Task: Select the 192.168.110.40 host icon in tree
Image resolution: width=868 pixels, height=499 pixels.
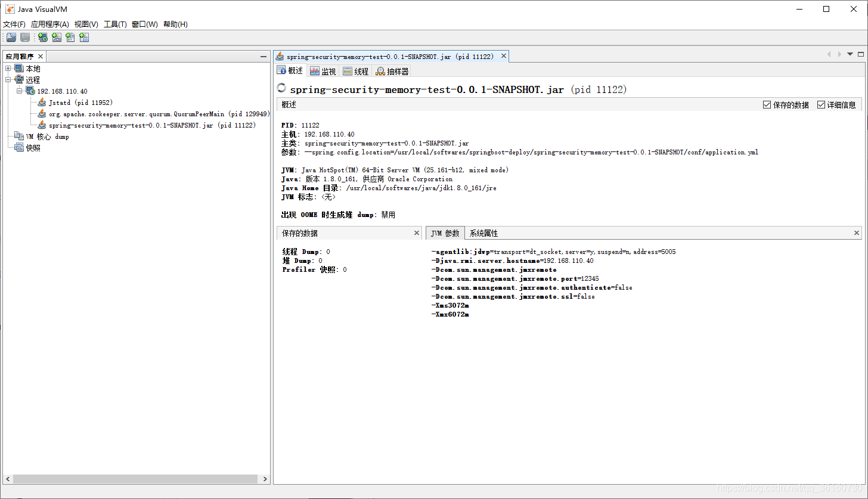Action: tap(30, 91)
